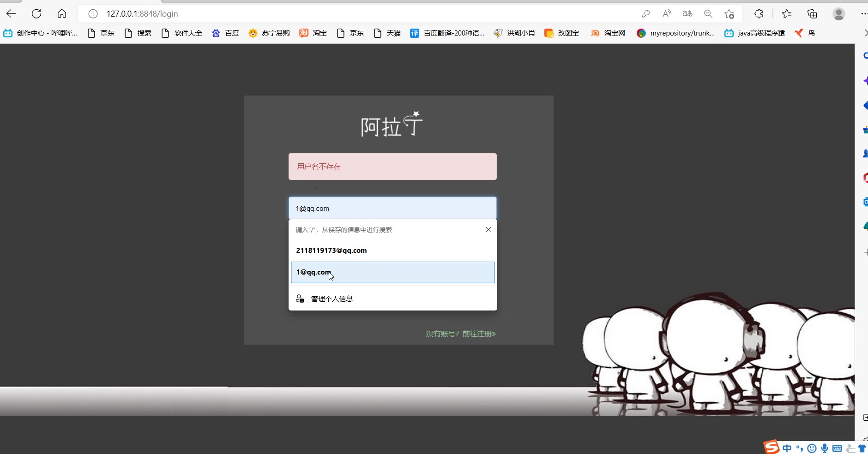Screen dimensions: 868x454
Task: Click Sogou voice input microphone
Action: pos(824,448)
